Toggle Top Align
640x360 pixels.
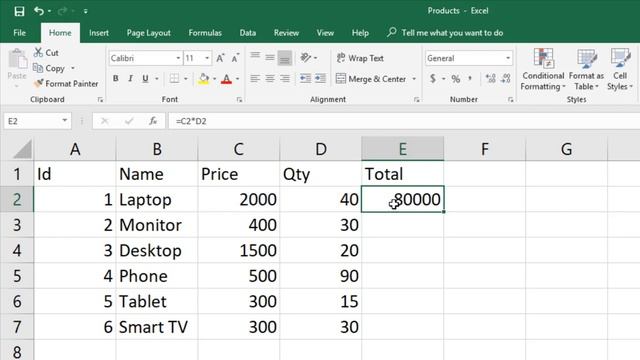pos(255,57)
